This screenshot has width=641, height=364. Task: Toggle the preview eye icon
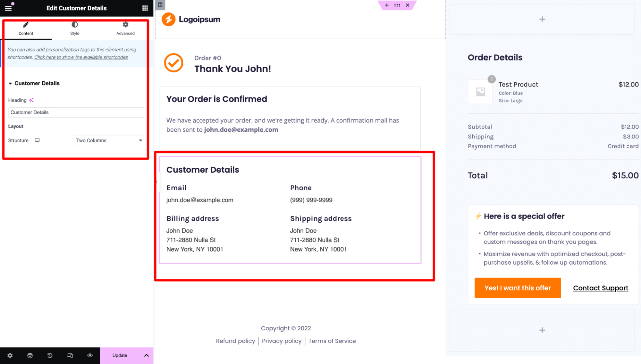(90, 355)
